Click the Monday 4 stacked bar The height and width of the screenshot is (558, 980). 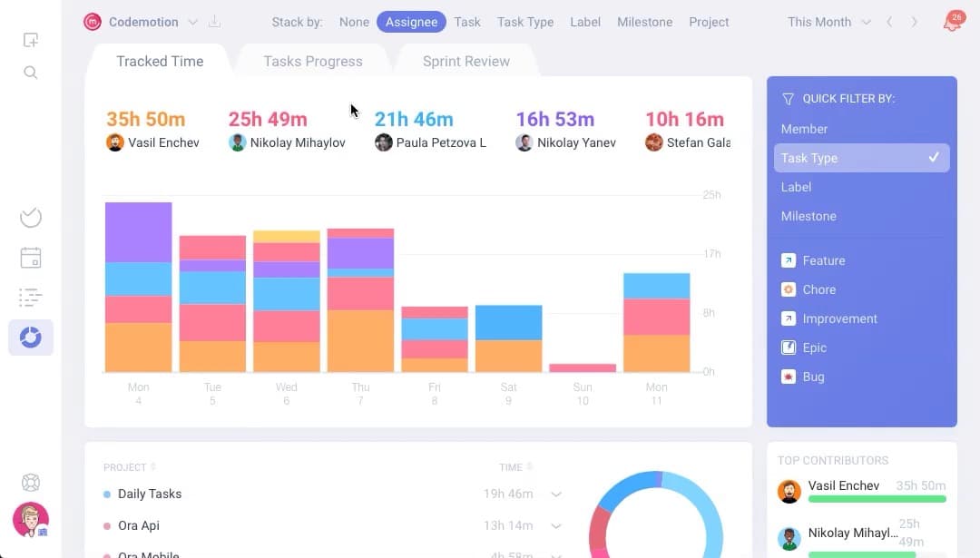pyautogui.click(x=138, y=287)
